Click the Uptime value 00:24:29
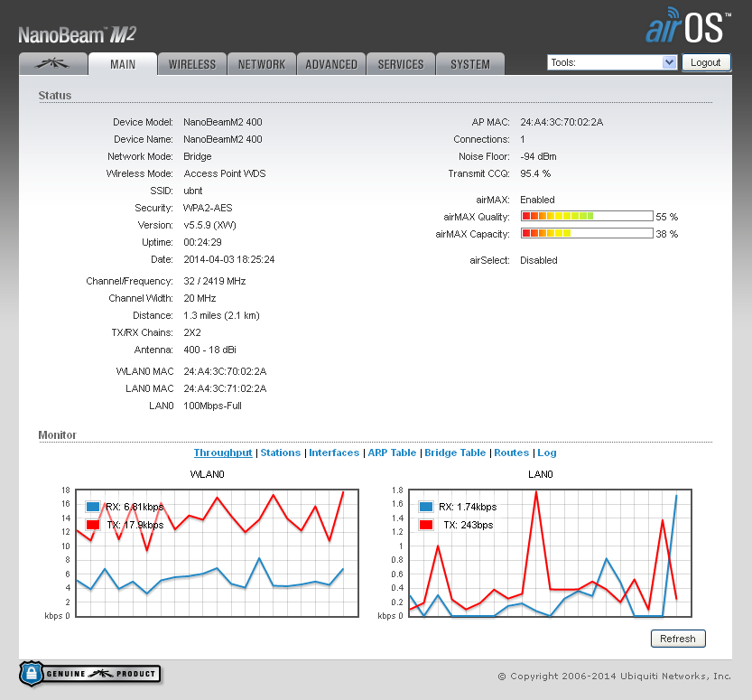The height and width of the screenshot is (700, 752). (x=202, y=242)
